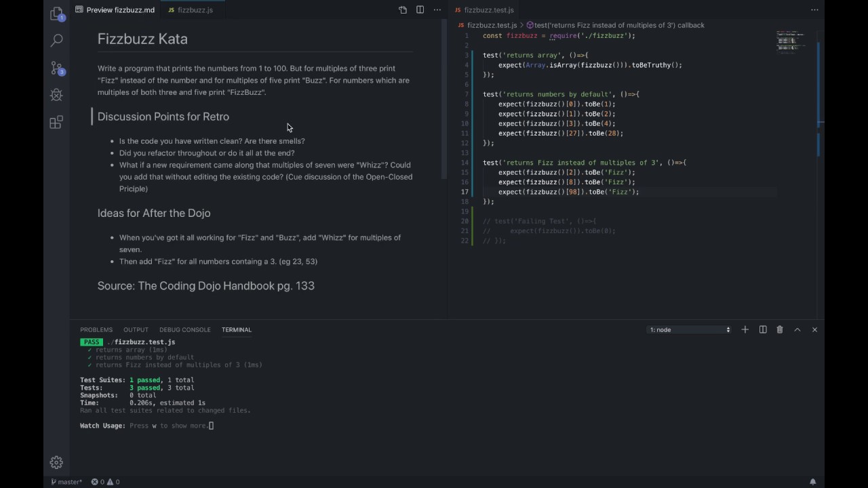Click the master branch indicator in status bar

click(66, 482)
